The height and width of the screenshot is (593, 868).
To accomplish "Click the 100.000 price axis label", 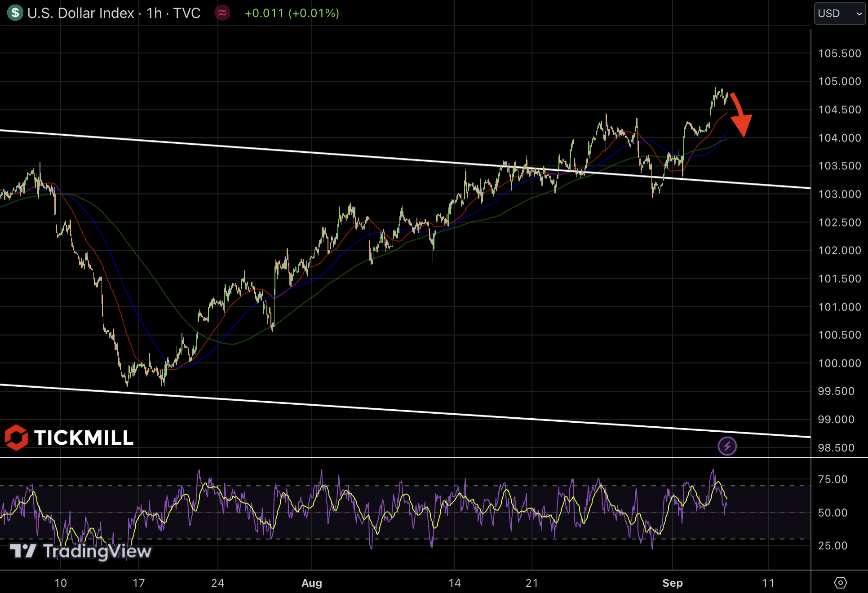I will tap(839, 363).
